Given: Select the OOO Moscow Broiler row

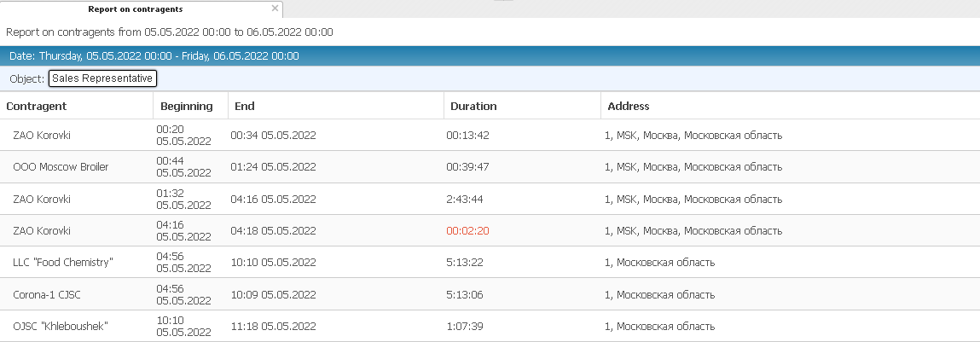Looking at the screenshot, I should point(61,166).
